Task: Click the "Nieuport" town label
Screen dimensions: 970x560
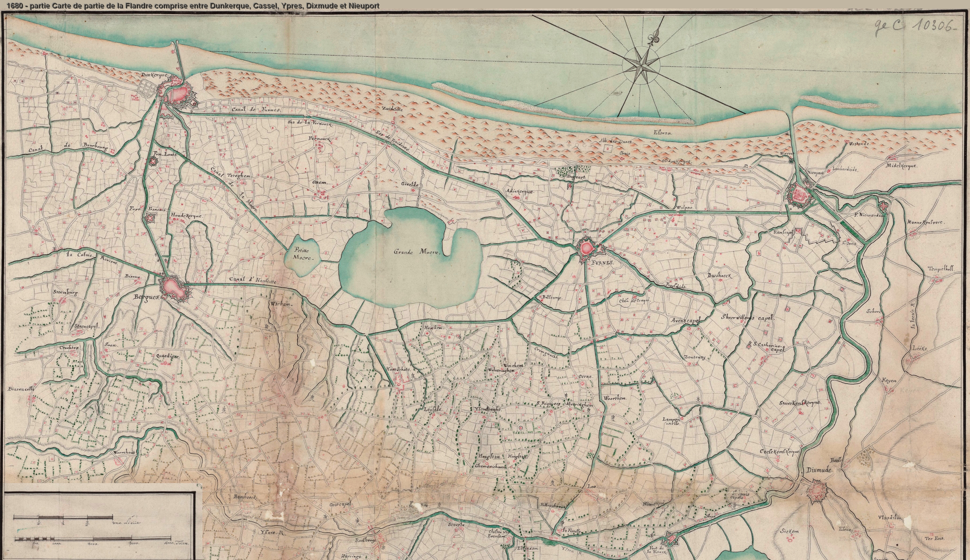Action: pyautogui.click(x=815, y=173)
